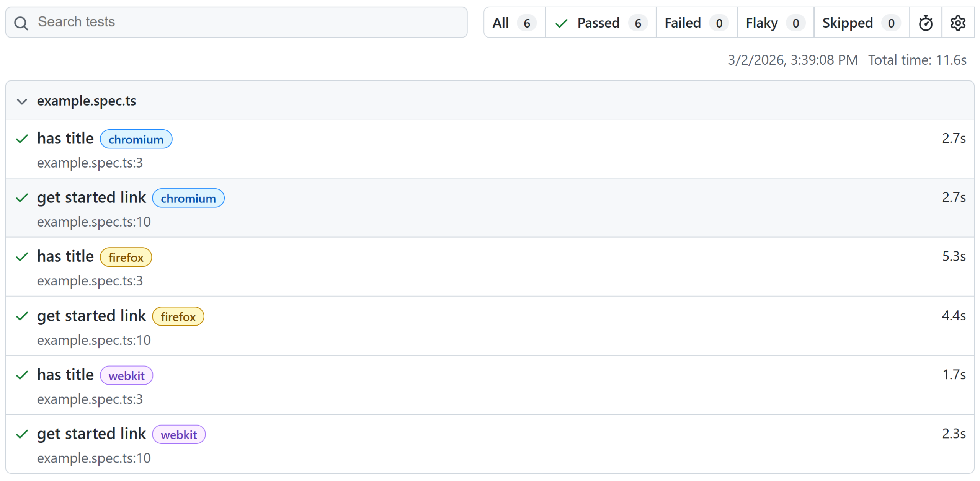Image resolution: width=980 pixels, height=481 pixels.
Task: Click webkit badge on get started link
Action: coord(179,435)
